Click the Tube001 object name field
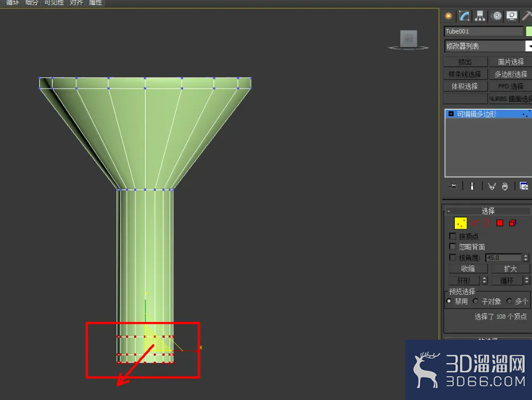532x400 pixels. coord(484,31)
